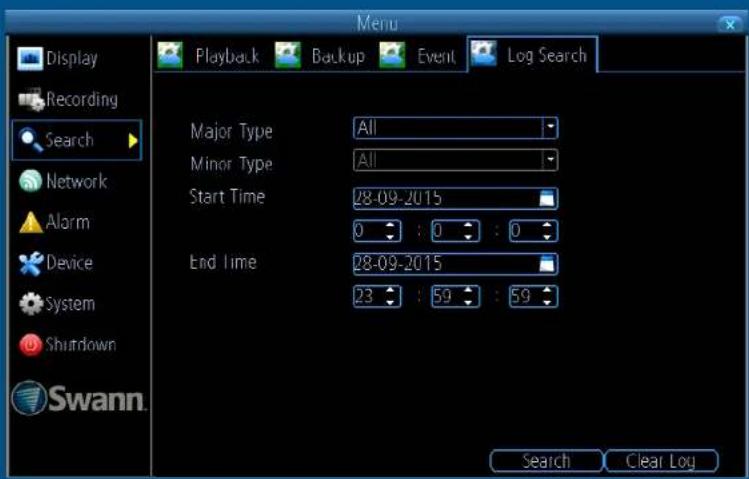Open the End Time calendar picker
This screenshot has height=479, width=749.
click(x=547, y=264)
